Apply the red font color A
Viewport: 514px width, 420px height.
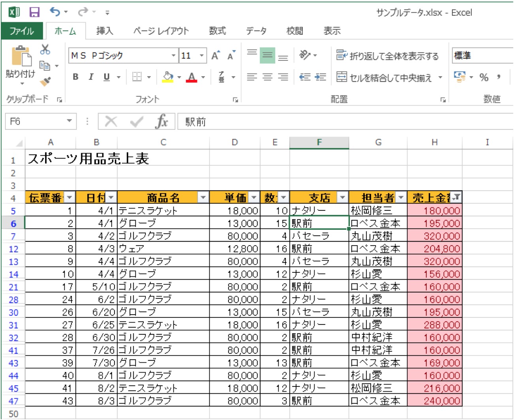tap(192, 77)
